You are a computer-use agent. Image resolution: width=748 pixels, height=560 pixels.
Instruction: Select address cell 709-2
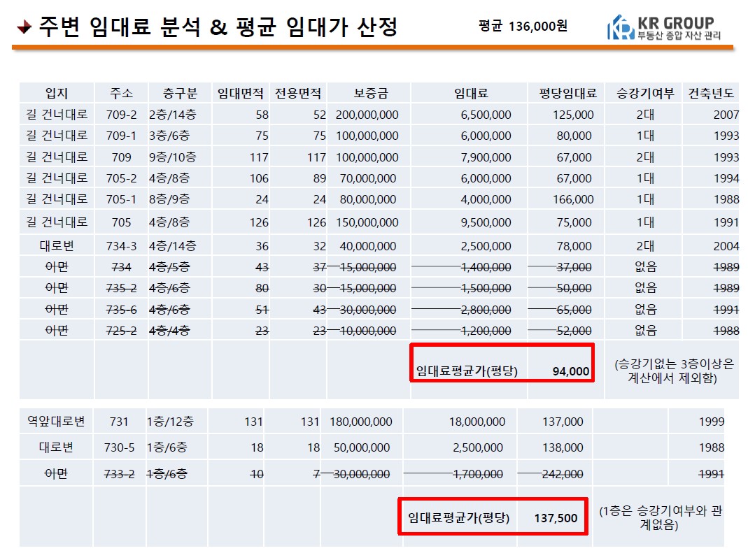[121, 115]
